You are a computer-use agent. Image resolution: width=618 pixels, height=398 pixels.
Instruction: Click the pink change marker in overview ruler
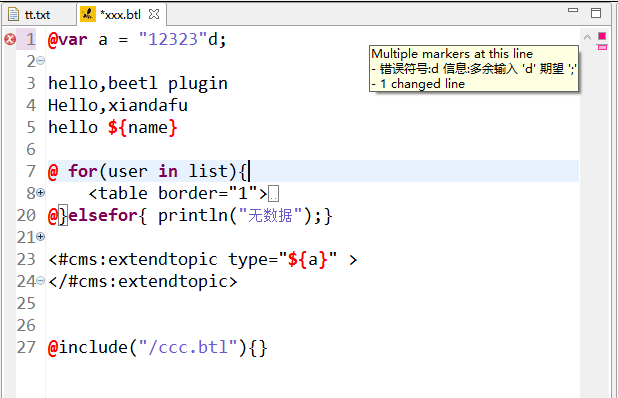click(x=602, y=47)
